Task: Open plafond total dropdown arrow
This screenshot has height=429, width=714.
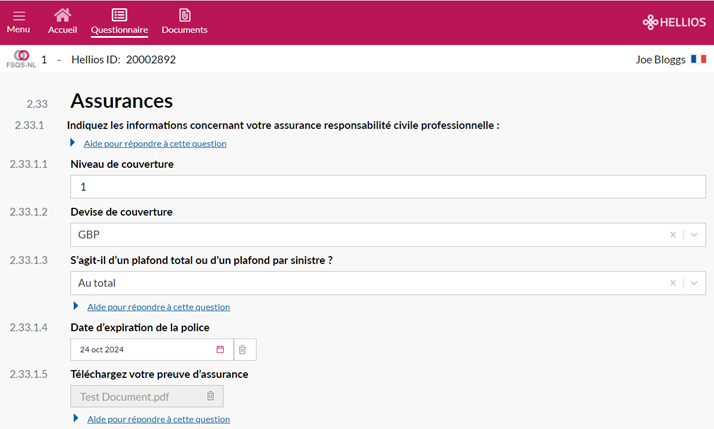Action: [694, 283]
